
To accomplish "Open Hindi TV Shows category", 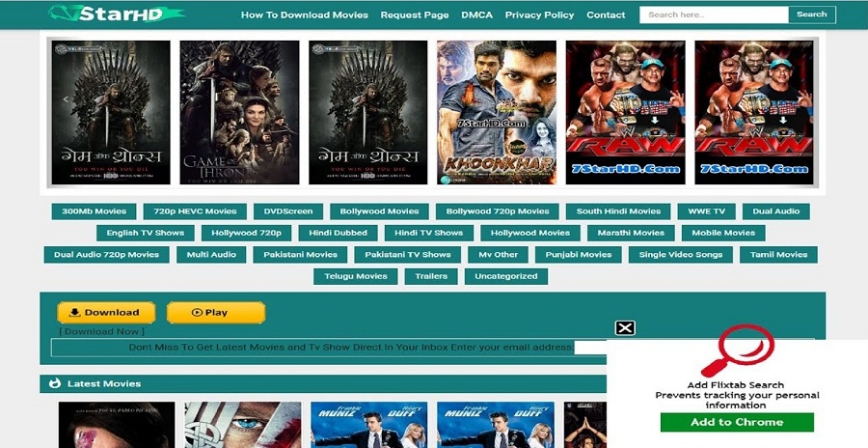I will click(429, 233).
